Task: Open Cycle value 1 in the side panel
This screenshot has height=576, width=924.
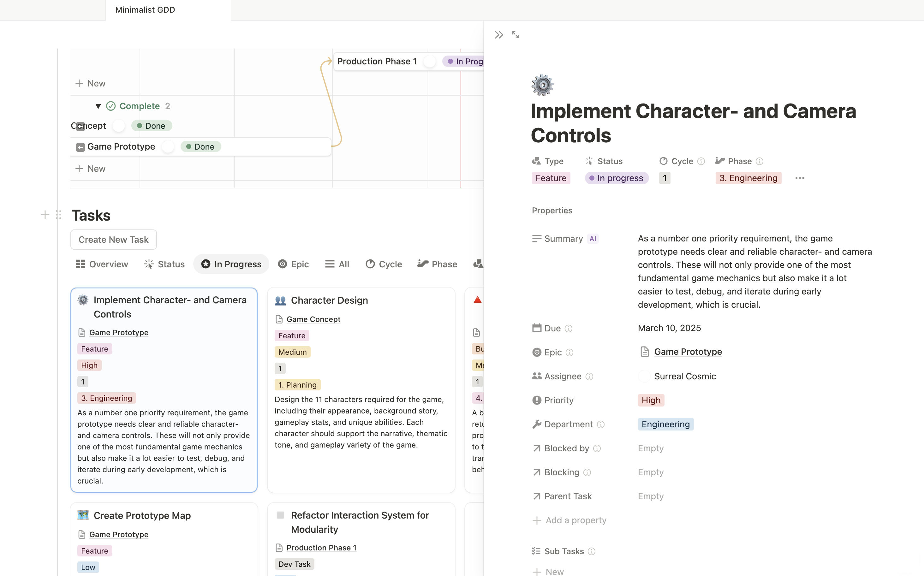Action: tap(665, 178)
